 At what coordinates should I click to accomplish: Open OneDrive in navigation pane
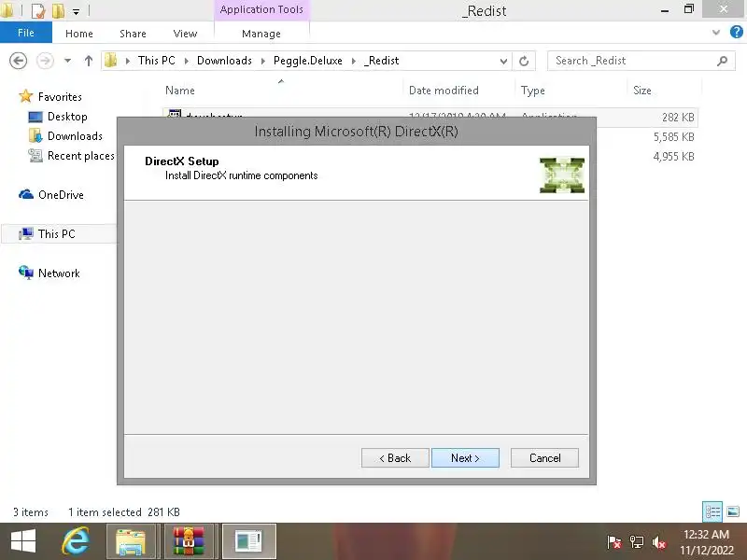pyautogui.click(x=61, y=195)
